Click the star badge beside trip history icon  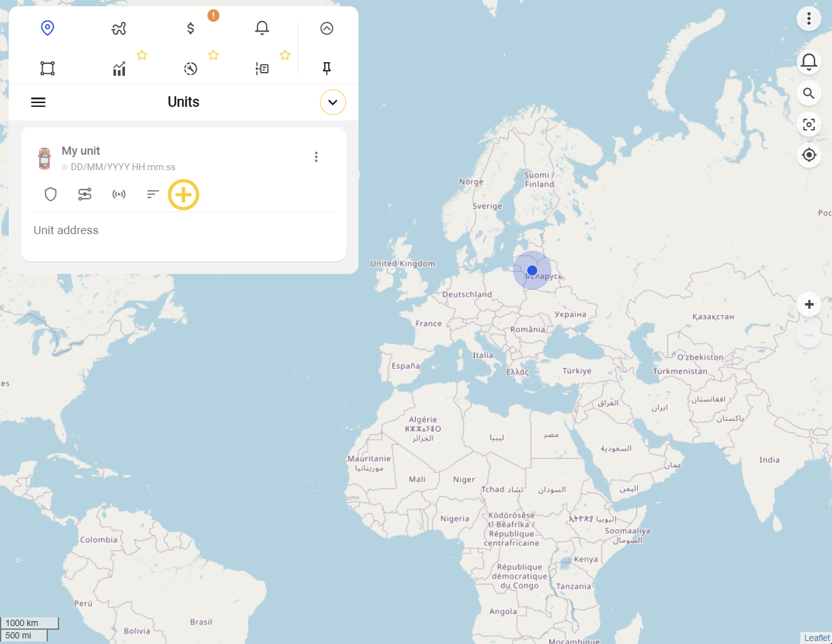pyautogui.click(x=213, y=55)
